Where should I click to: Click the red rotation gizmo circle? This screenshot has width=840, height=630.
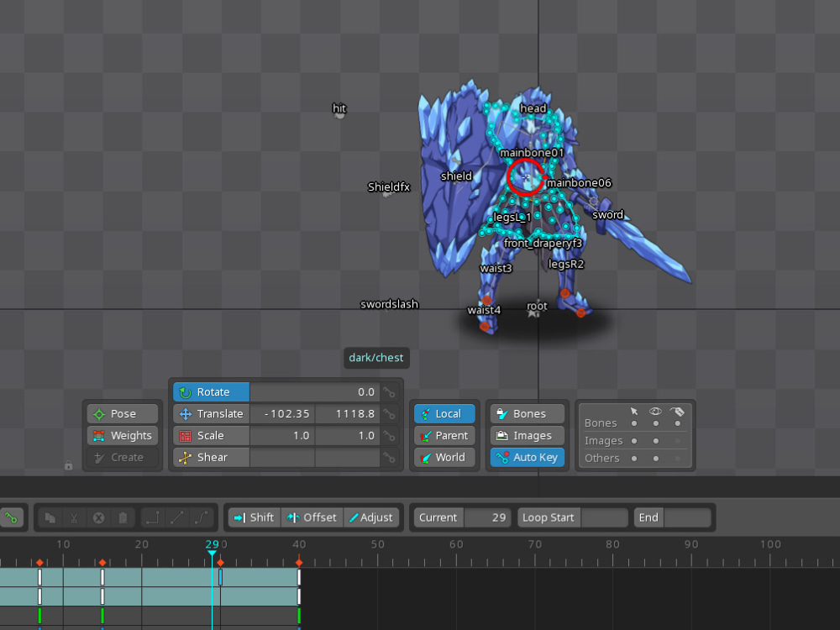[526, 176]
